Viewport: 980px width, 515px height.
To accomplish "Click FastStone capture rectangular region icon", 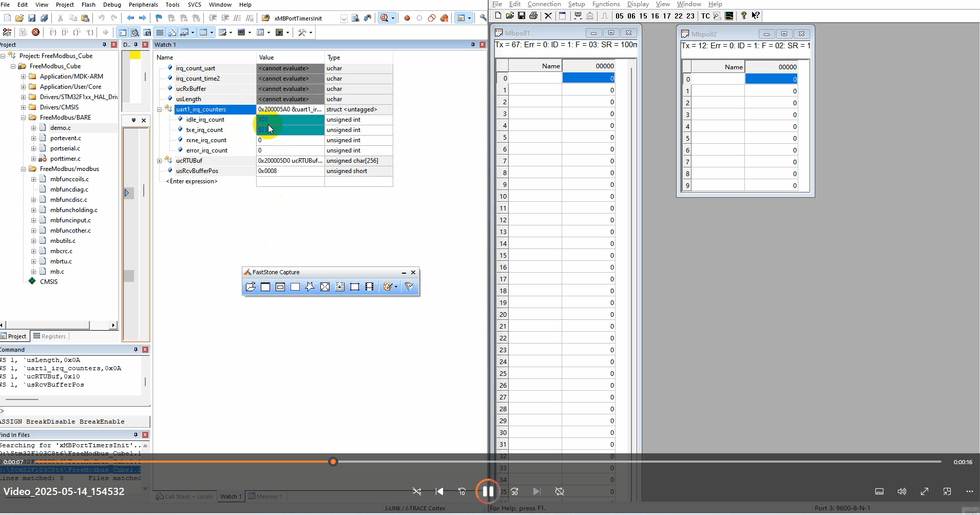I will (295, 287).
